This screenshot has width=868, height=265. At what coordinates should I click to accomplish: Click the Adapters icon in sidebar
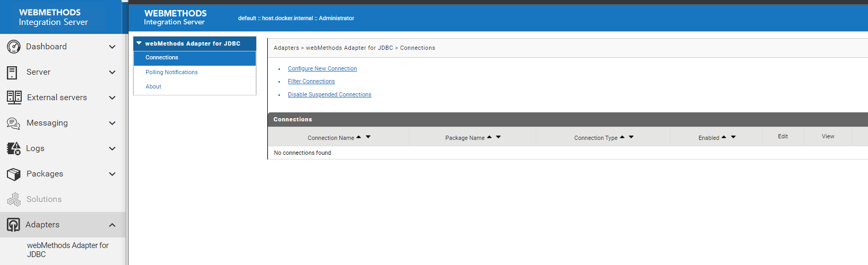point(13,225)
